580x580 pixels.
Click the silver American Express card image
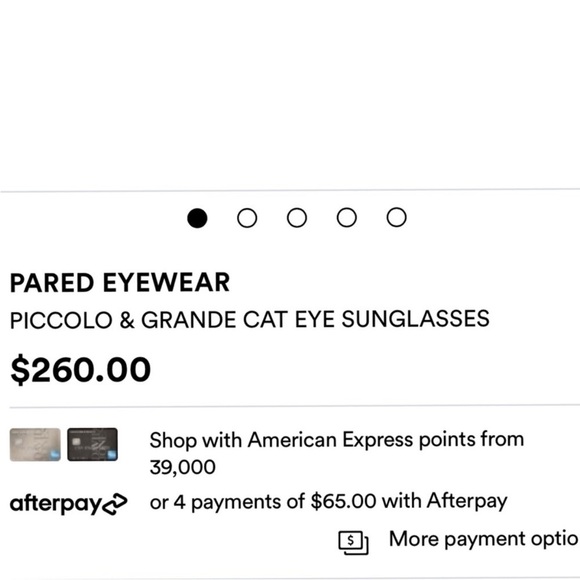point(35,445)
